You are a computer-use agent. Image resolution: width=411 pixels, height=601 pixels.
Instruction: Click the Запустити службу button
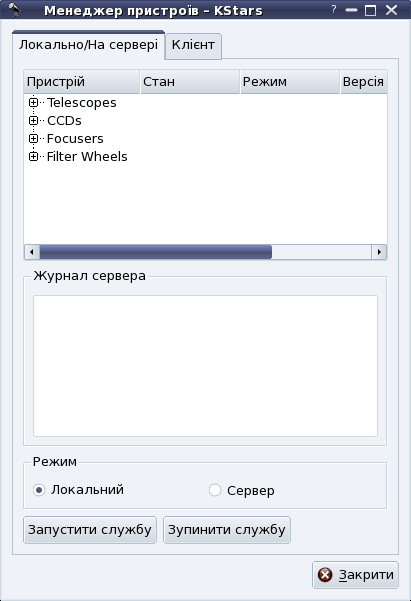pyautogui.click(x=90, y=530)
